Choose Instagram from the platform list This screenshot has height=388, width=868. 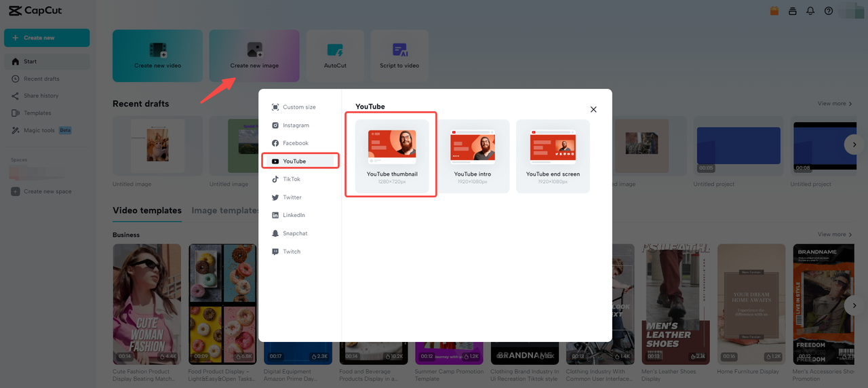click(x=296, y=125)
